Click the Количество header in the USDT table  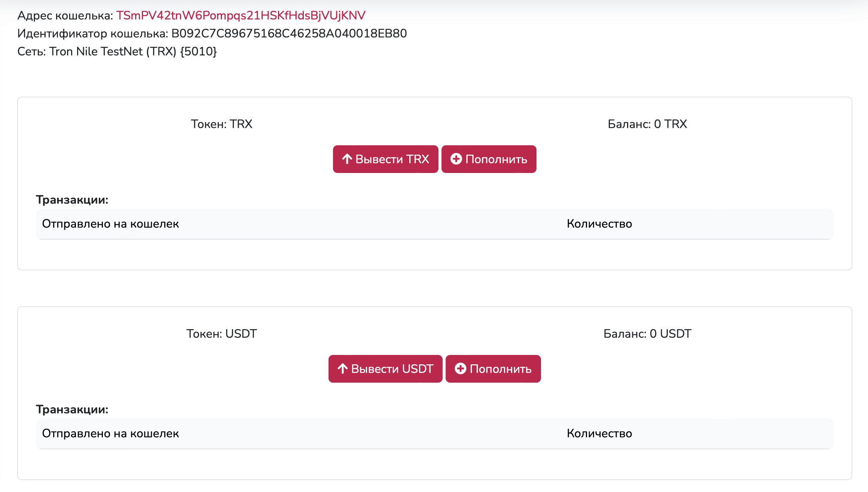tap(599, 434)
